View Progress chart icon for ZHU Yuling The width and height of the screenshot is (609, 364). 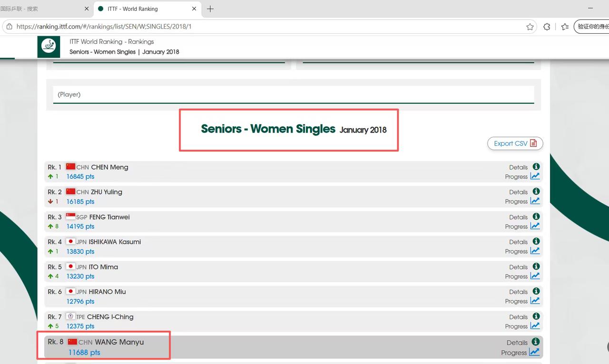[535, 201]
